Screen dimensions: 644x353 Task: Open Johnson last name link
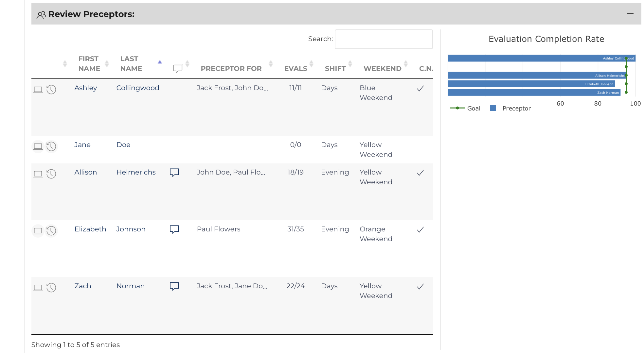tap(131, 229)
